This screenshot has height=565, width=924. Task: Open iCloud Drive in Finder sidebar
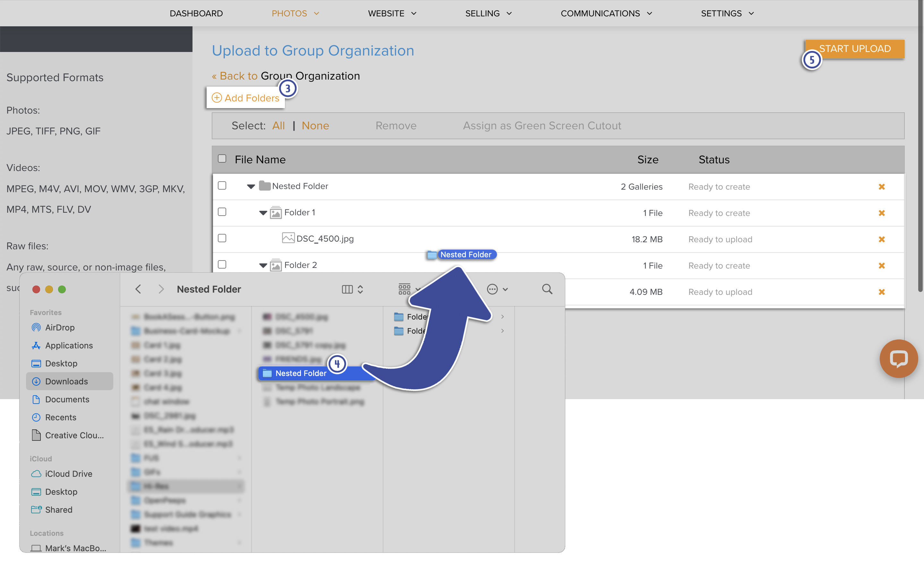point(68,474)
